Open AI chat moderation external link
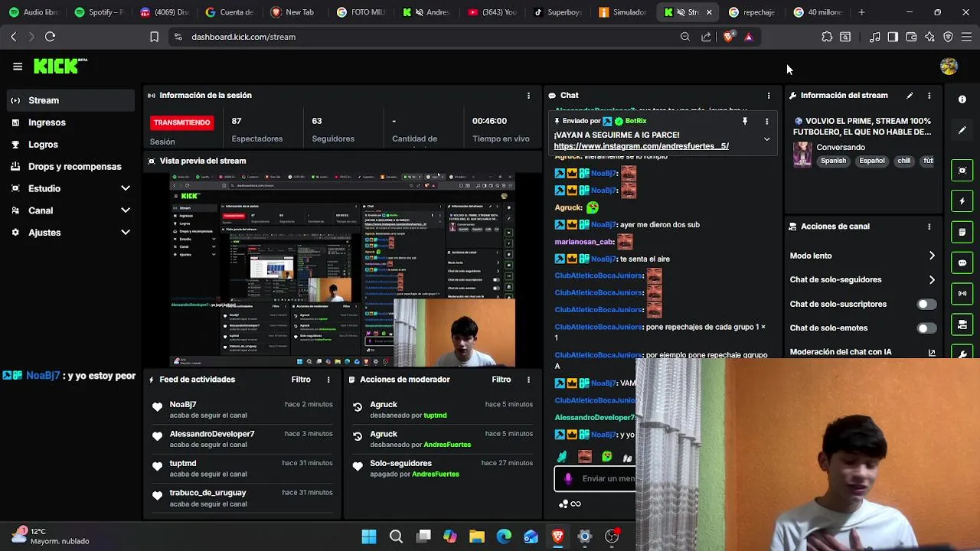 932,353
